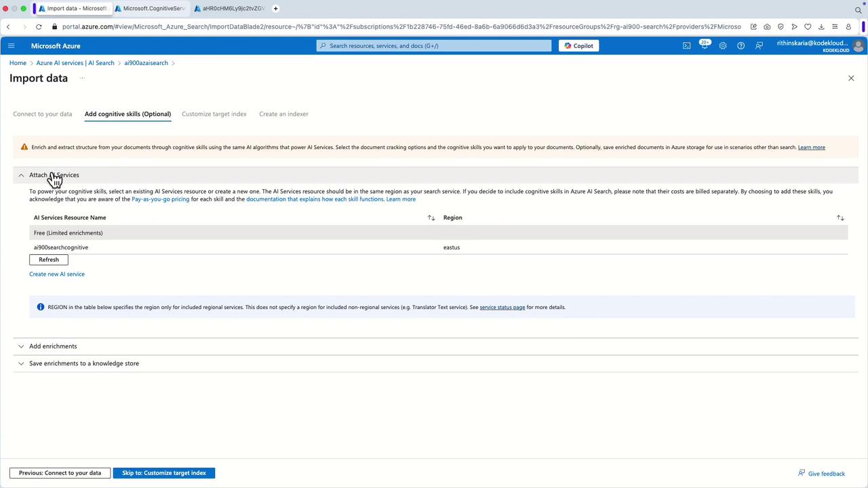Click the browser tab search magnifier icon
This screenshot has height=488, width=868.
[x=858, y=9]
